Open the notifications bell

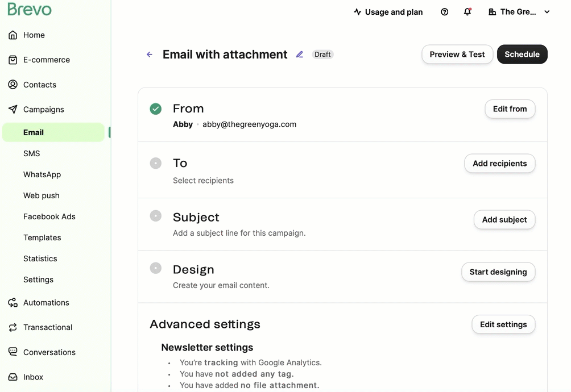point(467,11)
